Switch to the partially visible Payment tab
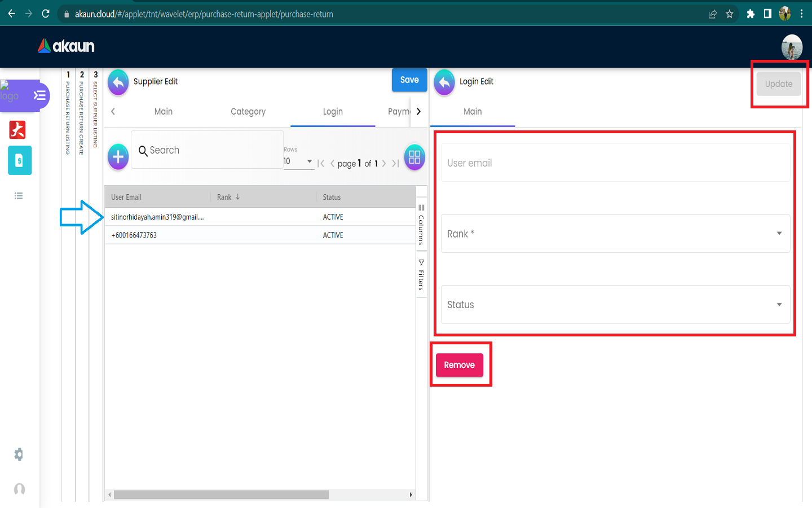Image resolution: width=812 pixels, height=508 pixels. pos(399,112)
